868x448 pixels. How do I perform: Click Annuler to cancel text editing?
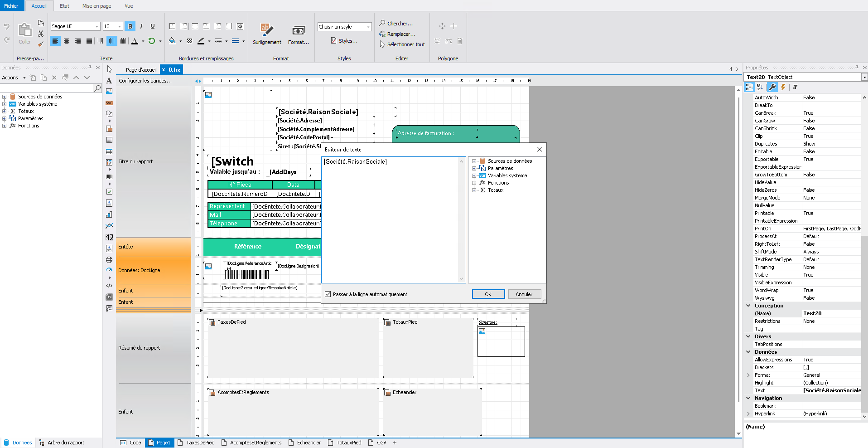click(x=524, y=294)
